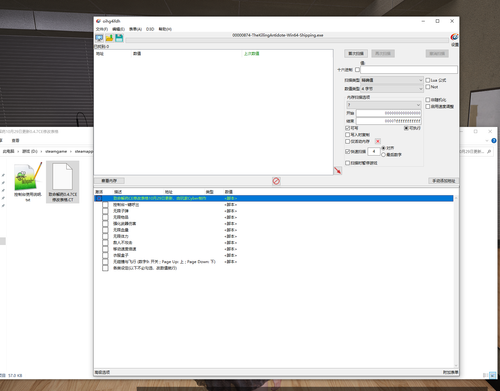Click the red X active memory icon
This screenshot has height=391, width=500.
point(378,141)
